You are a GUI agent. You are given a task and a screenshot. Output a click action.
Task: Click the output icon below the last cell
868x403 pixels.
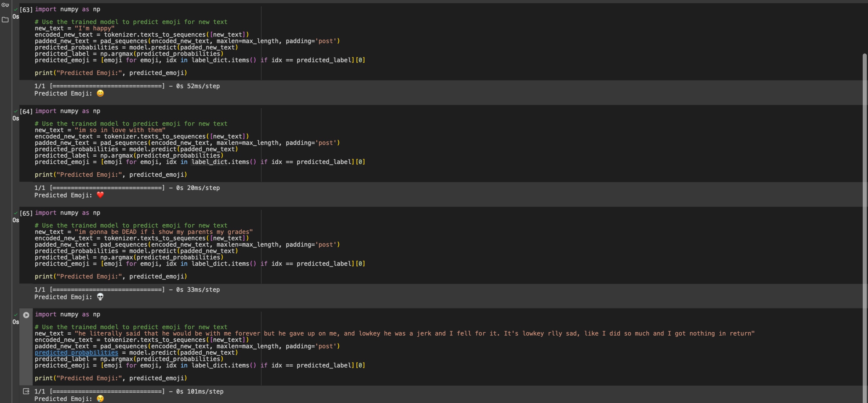pos(26,391)
